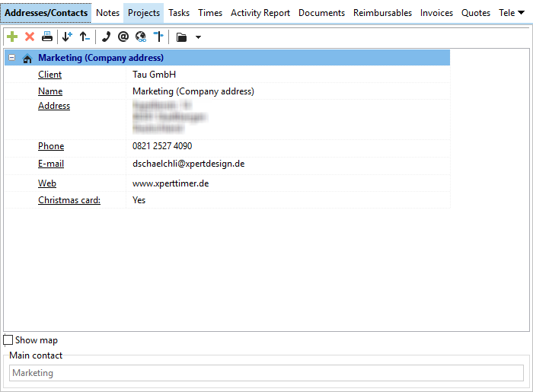
Task: Switch to the Projects tab
Action: (144, 13)
